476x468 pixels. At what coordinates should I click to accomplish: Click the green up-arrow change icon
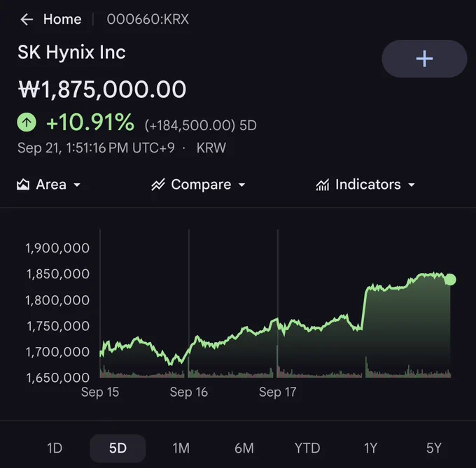tap(27, 122)
